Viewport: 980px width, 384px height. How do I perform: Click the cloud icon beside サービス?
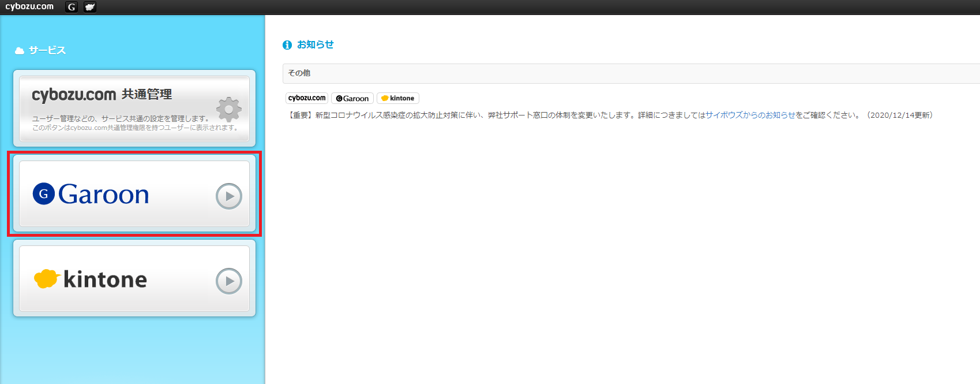pos(20,51)
